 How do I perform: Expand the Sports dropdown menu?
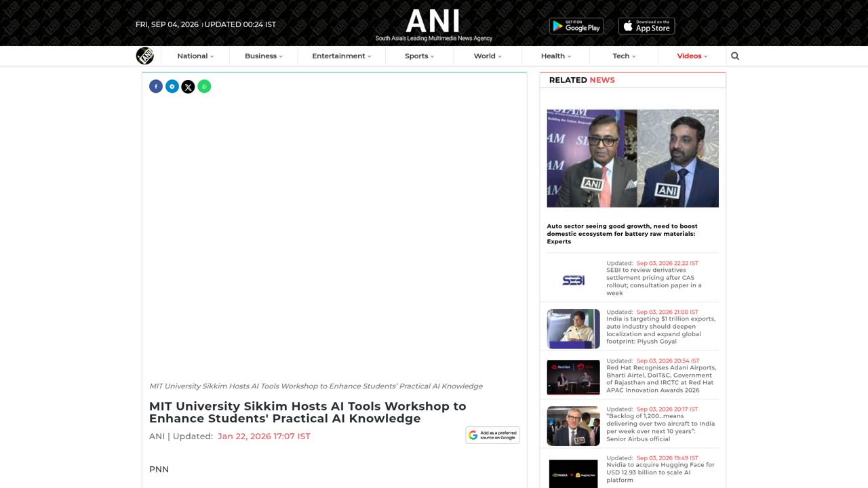(x=420, y=56)
